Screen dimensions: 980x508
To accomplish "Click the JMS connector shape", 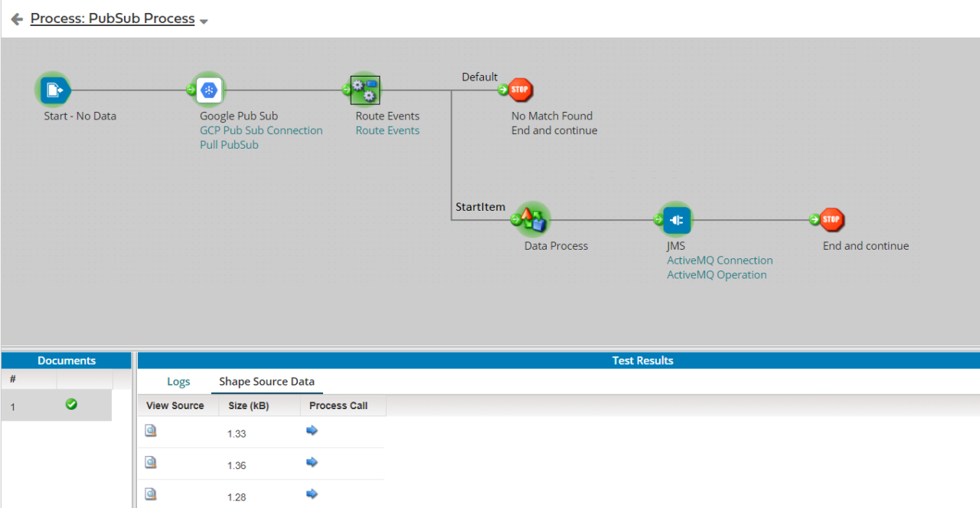I will pyautogui.click(x=676, y=219).
